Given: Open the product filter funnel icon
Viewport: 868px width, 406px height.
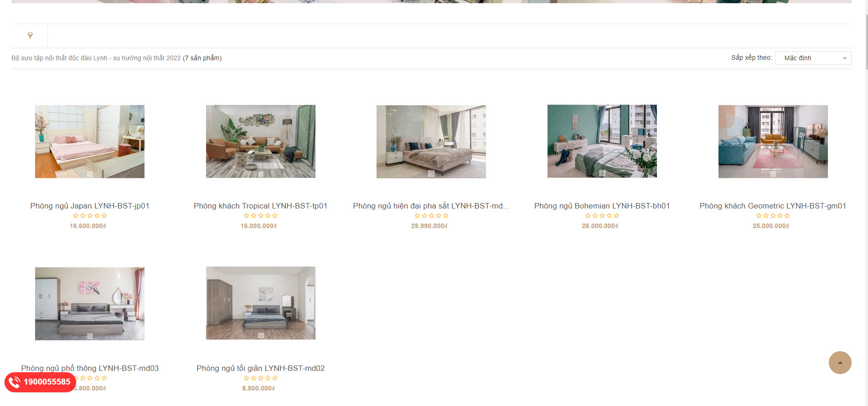Looking at the screenshot, I should [x=30, y=36].
